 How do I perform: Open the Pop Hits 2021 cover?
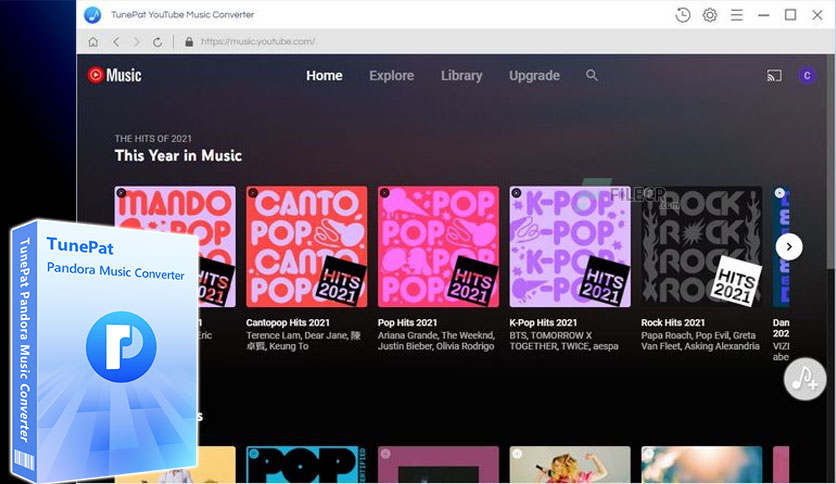(438, 247)
